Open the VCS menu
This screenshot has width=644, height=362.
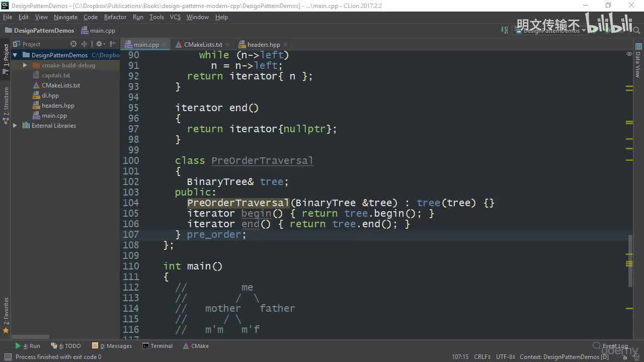(x=175, y=17)
